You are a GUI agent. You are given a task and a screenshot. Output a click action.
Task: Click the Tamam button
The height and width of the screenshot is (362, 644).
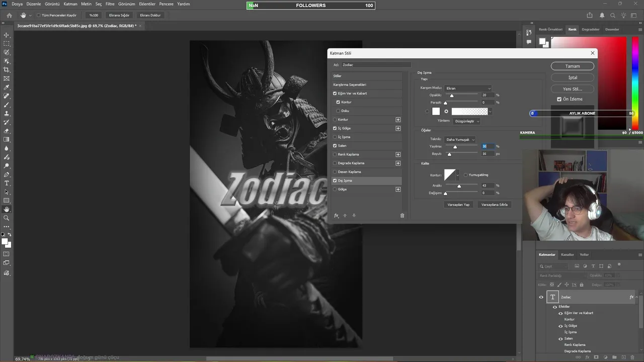573,66
